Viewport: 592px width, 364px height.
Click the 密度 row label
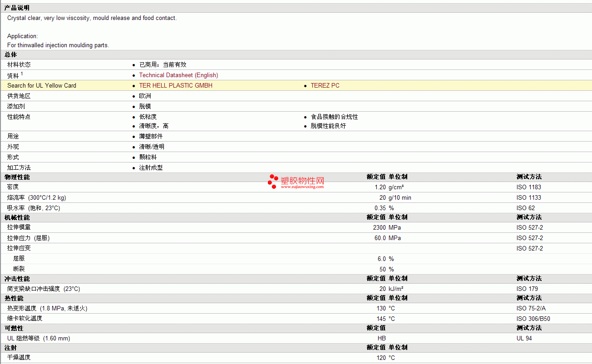coord(13,187)
